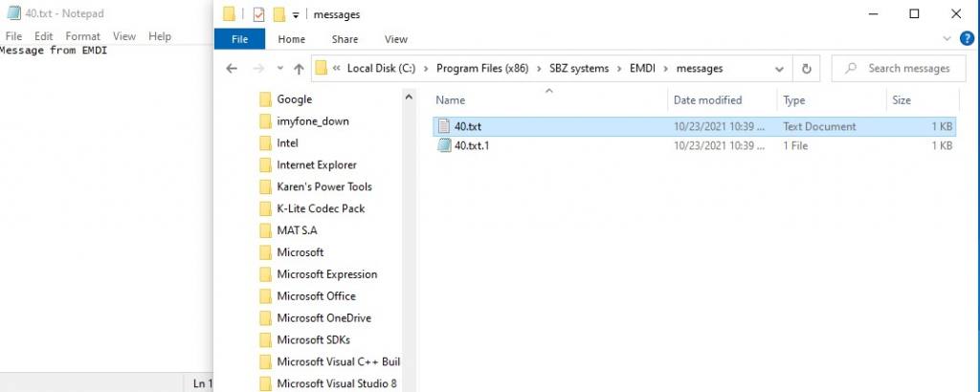Screen dimensions: 980x392
Task: Click Text Document type cell of 40.txt
Action: tap(819, 127)
